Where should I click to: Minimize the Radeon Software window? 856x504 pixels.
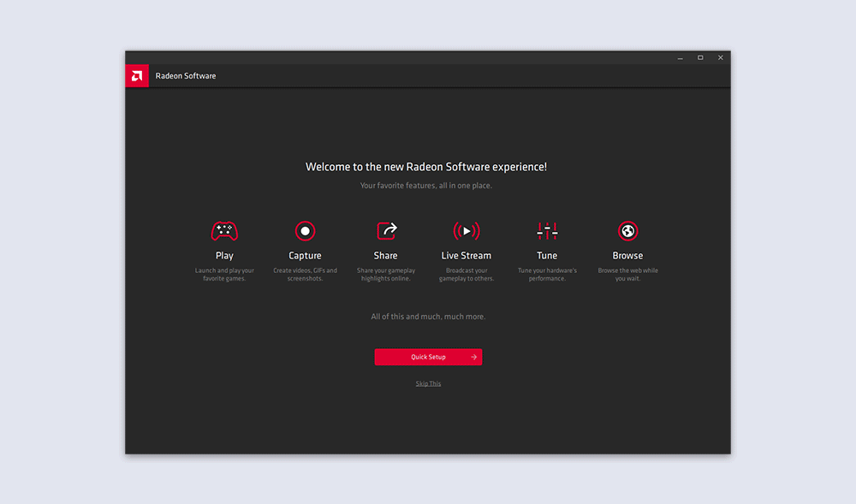point(681,58)
